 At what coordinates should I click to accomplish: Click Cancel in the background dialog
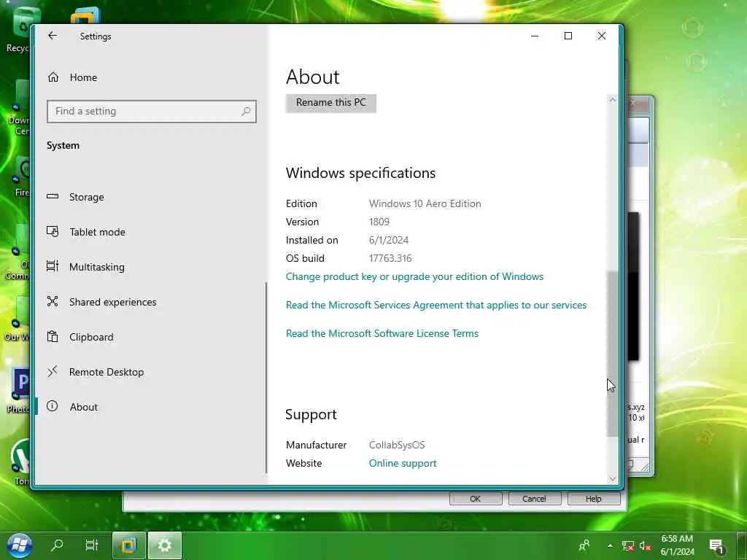(x=535, y=499)
